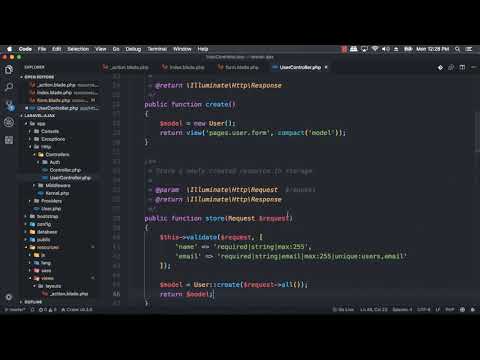Image resolution: width=480 pixels, height=360 pixels.
Task: Click the feedback smiley in status bar
Action: 462,310
